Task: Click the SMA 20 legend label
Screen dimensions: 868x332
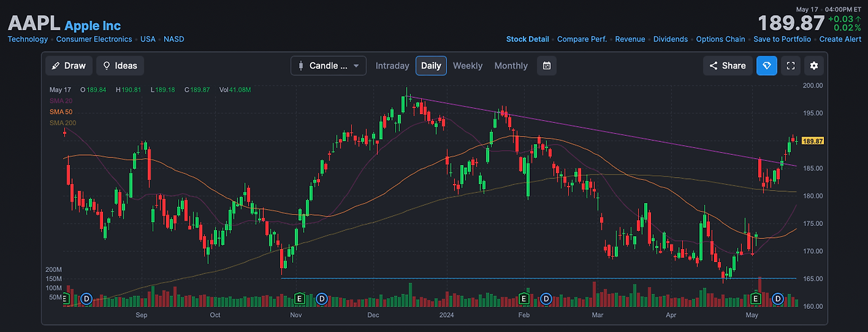Action: pyautogui.click(x=61, y=100)
